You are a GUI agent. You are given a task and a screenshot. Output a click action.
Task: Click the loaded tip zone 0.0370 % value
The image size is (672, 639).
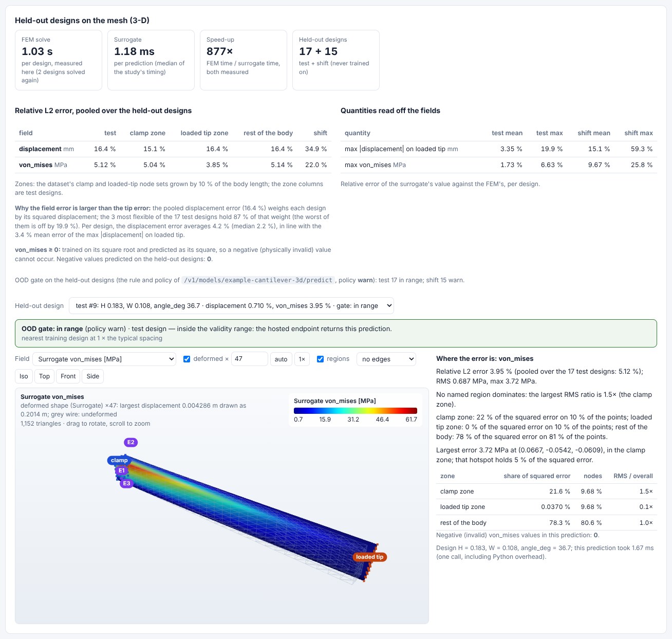tap(555, 507)
